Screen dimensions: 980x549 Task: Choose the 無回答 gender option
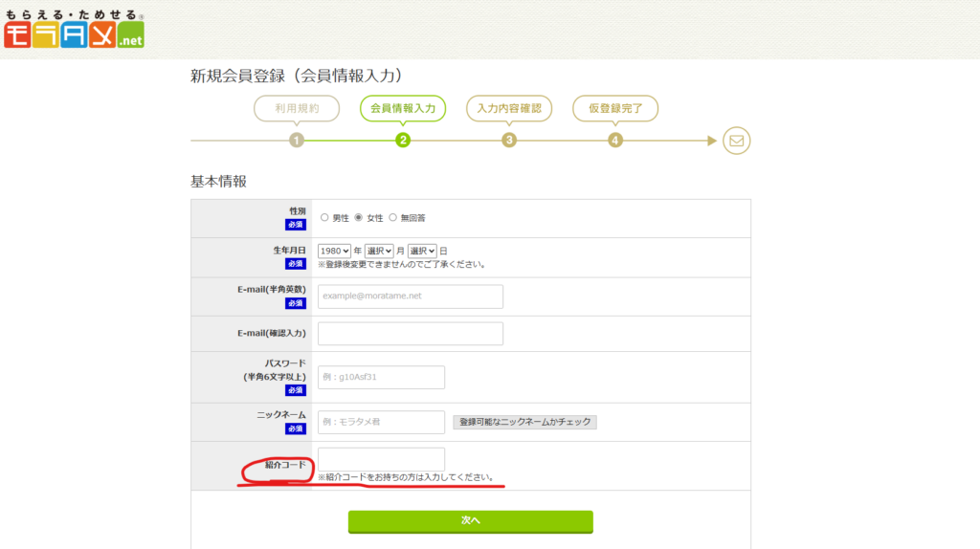click(392, 218)
